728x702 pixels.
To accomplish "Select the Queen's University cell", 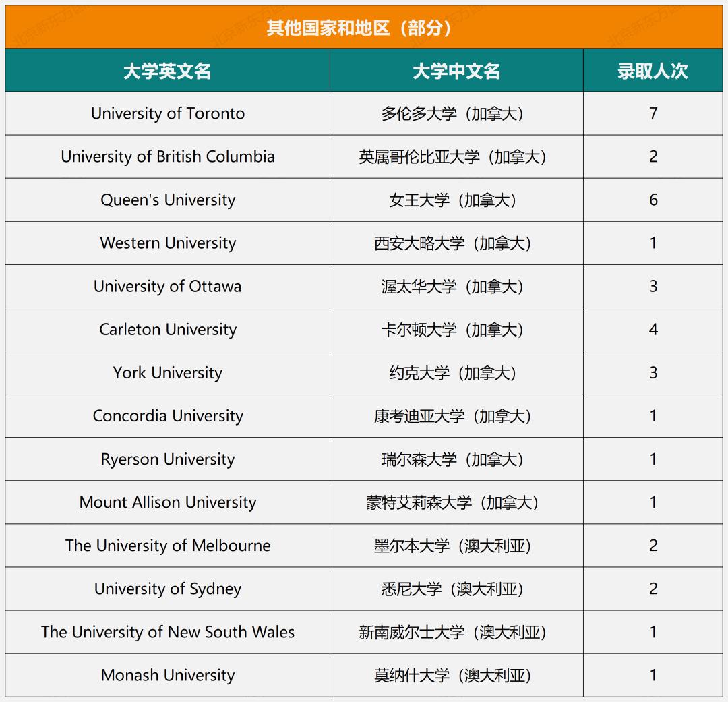I will [168, 200].
